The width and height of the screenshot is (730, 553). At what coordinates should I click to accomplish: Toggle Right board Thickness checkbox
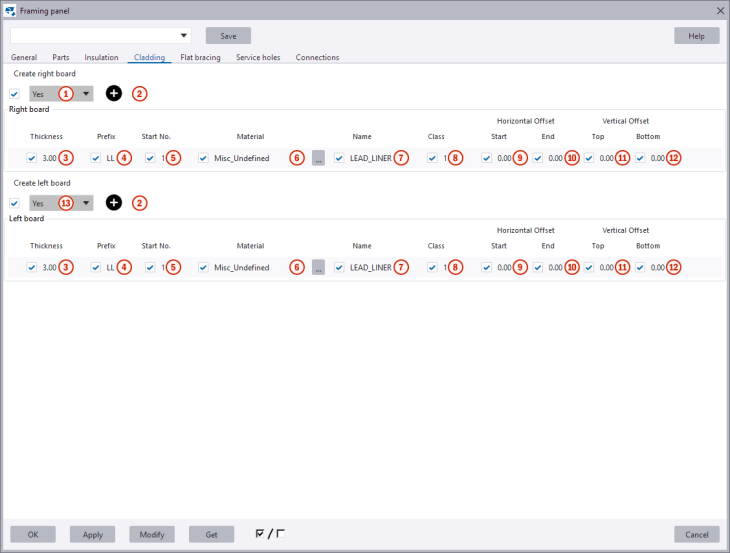click(32, 158)
